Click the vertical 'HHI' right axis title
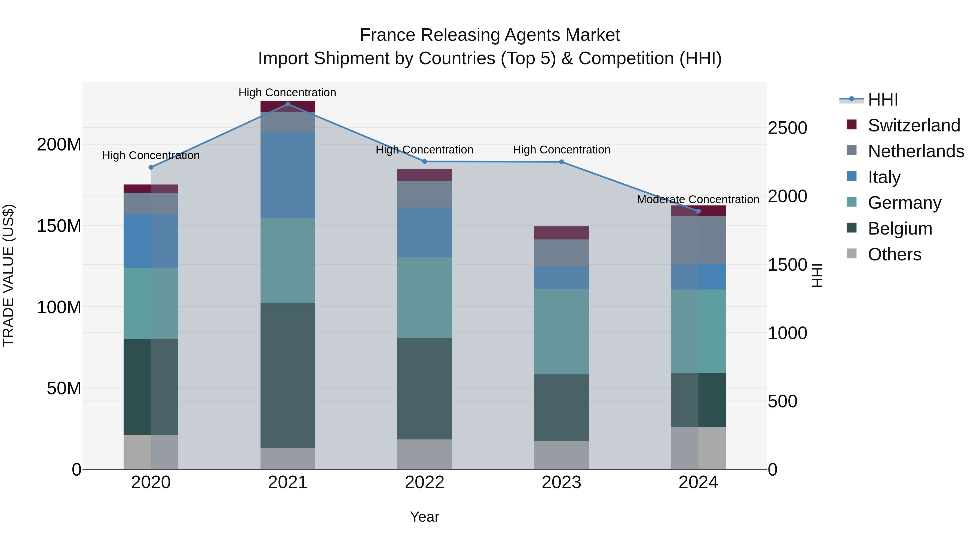Image resolution: width=980 pixels, height=551 pixels. tap(817, 275)
